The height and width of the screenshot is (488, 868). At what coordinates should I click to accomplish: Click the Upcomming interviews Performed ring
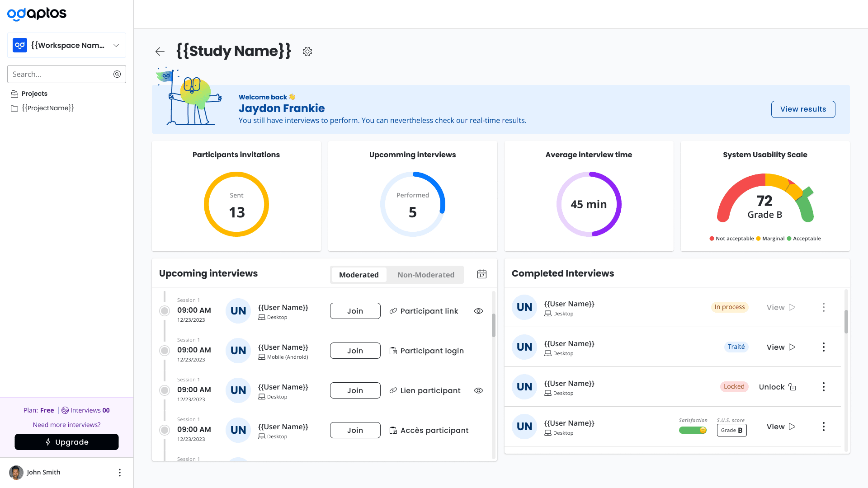tap(413, 204)
